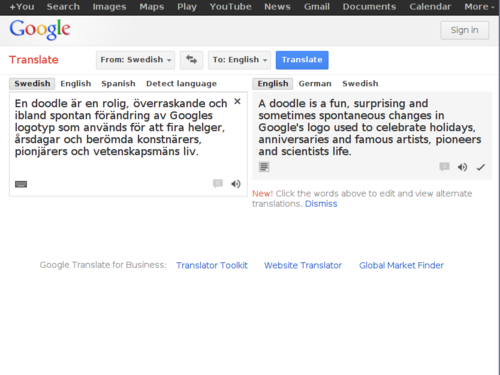The height and width of the screenshot is (375, 500).
Task: Click the blue Translate button
Action: (302, 60)
